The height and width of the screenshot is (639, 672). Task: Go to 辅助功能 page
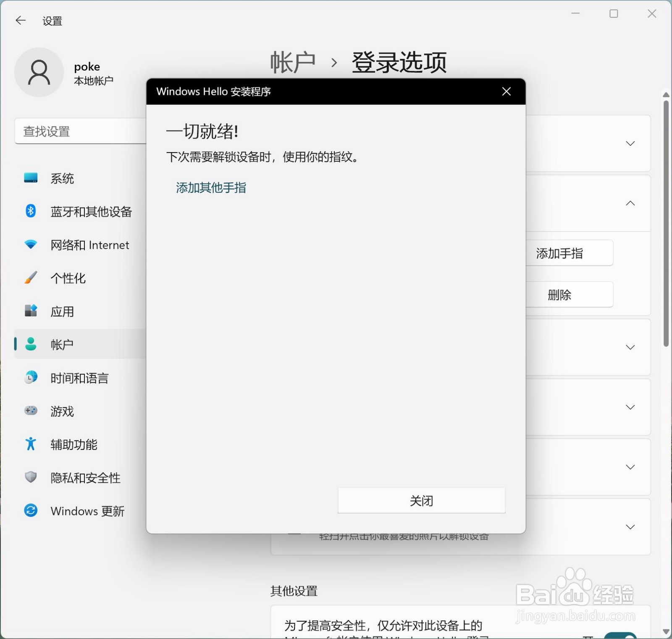[74, 444]
